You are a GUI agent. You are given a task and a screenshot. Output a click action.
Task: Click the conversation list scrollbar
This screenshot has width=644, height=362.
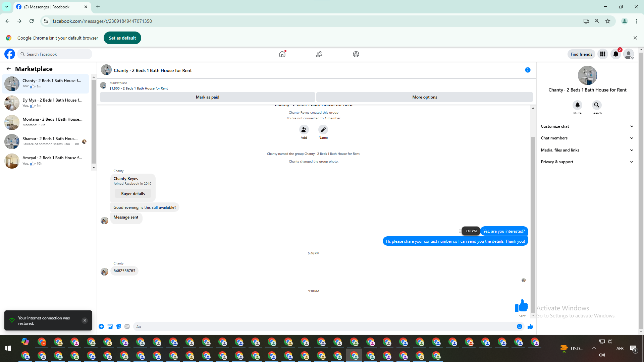[x=94, y=122]
